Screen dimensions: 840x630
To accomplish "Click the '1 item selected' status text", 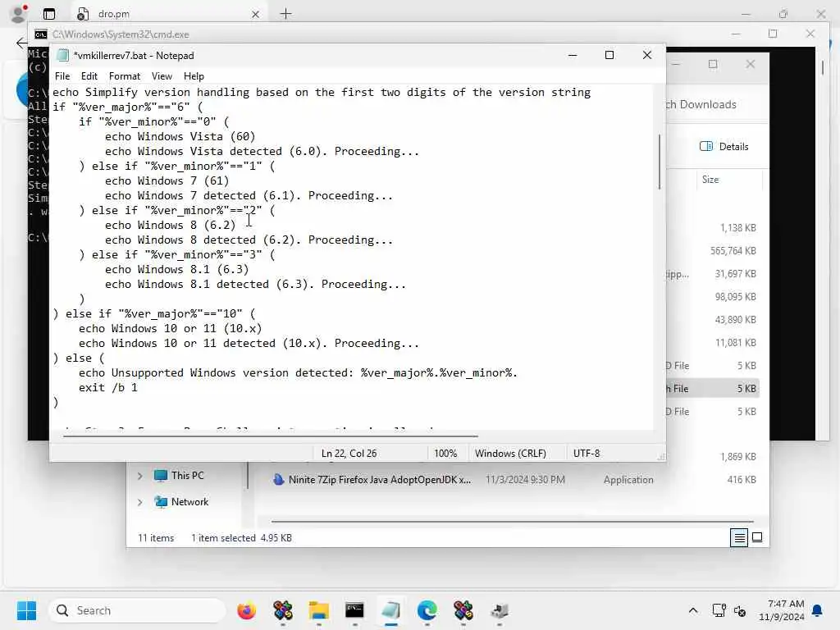I will 223,538.
